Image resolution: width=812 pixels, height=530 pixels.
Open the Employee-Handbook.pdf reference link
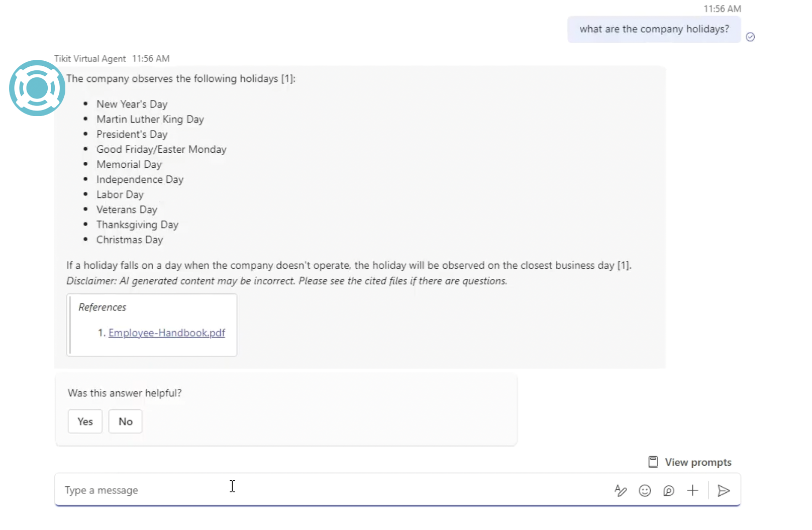(x=167, y=333)
